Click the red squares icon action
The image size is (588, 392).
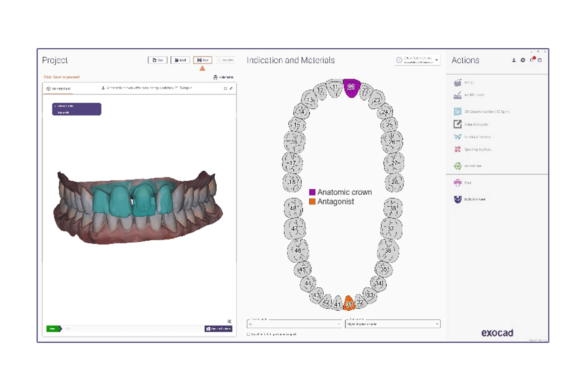[x=458, y=149]
